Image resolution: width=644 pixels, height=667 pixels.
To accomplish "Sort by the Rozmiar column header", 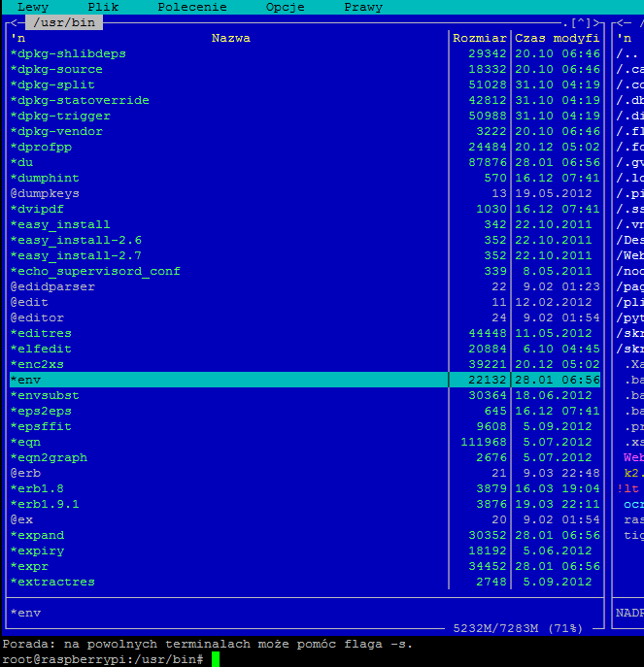I will click(x=480, y=38).
